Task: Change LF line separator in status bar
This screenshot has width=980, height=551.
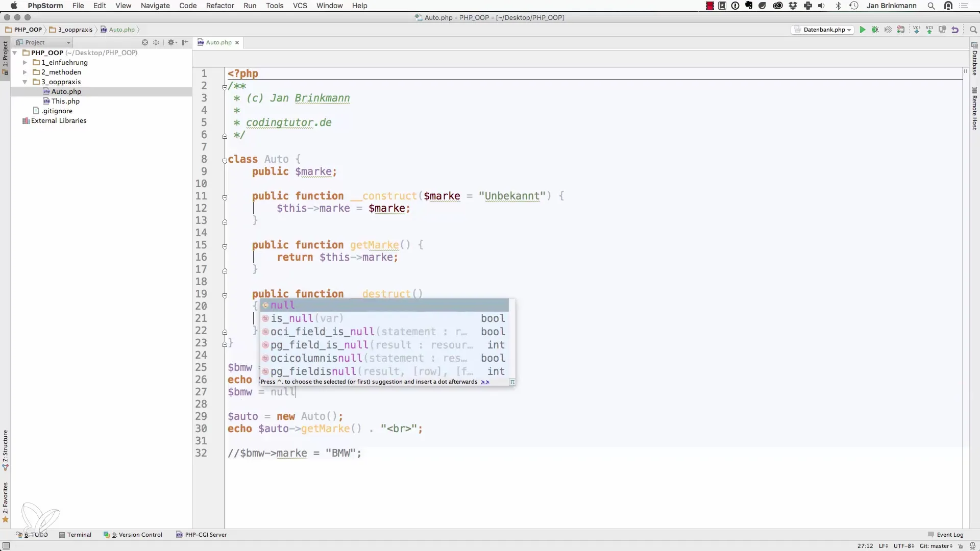Action: click(x=883, y=546)
